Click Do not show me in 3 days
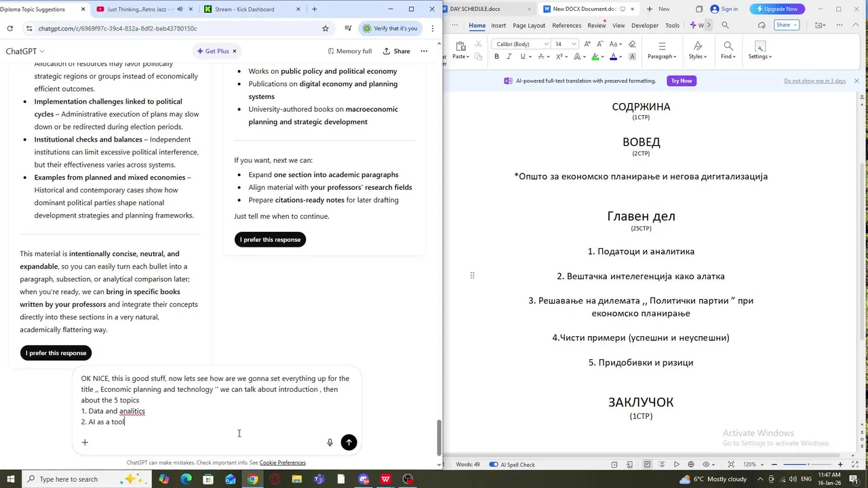Viewport: 868px width, 488px height. [x=814, y=81]
